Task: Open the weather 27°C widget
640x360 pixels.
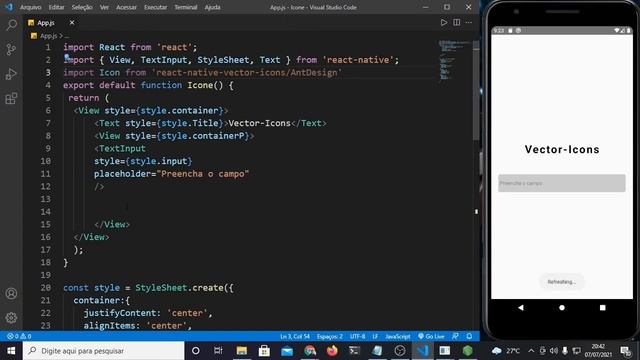Action: point(507,351)
